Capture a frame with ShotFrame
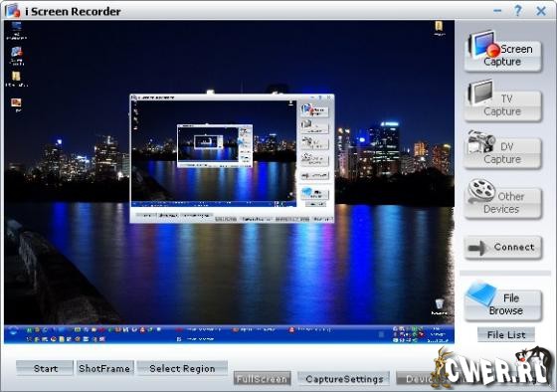 click(x=104, y=368)
